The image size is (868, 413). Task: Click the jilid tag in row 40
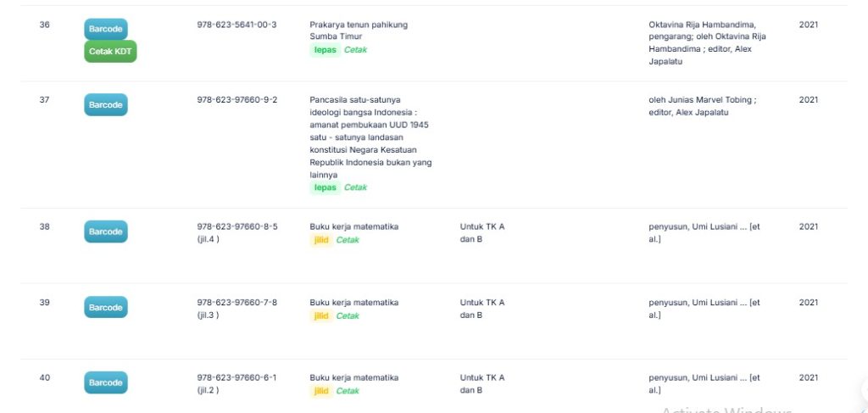(x=321, y=391)
